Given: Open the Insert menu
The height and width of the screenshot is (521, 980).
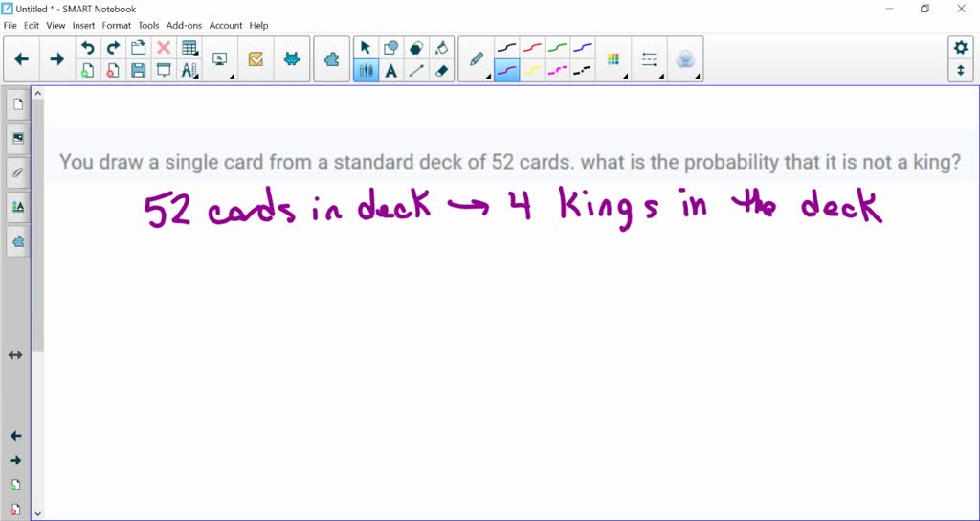Looking at the screenshot, I should [84, 26].
